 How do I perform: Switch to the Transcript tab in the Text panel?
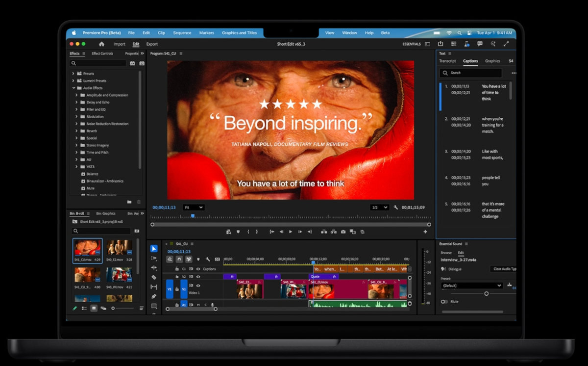coord(447,61)
